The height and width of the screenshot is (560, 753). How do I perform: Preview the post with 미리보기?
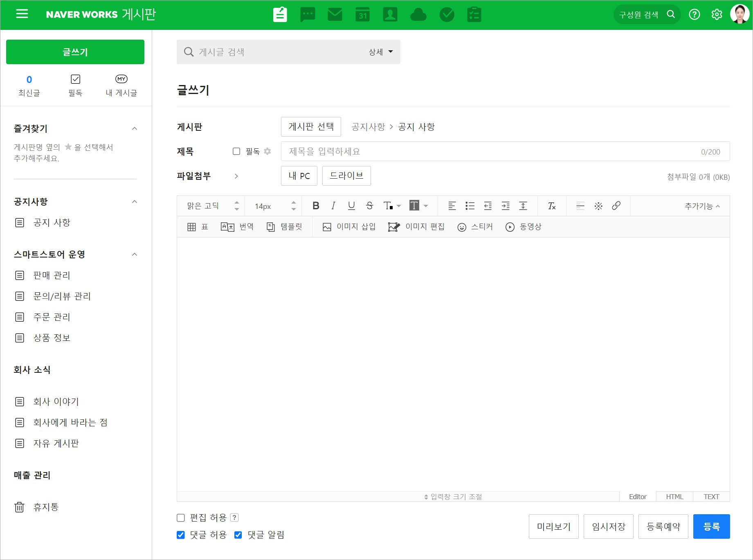[x=553, y=526]
